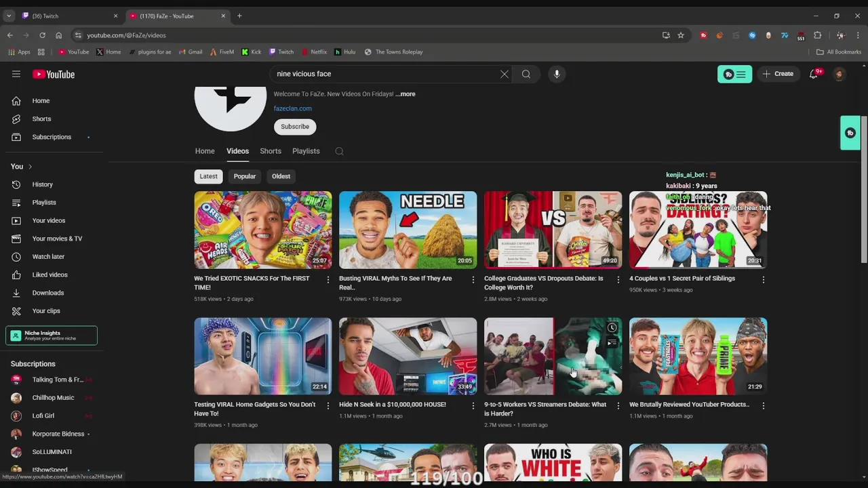868x488 pixels.
Task: Open the tab search dropdown arrow
Action: point(9,16)
